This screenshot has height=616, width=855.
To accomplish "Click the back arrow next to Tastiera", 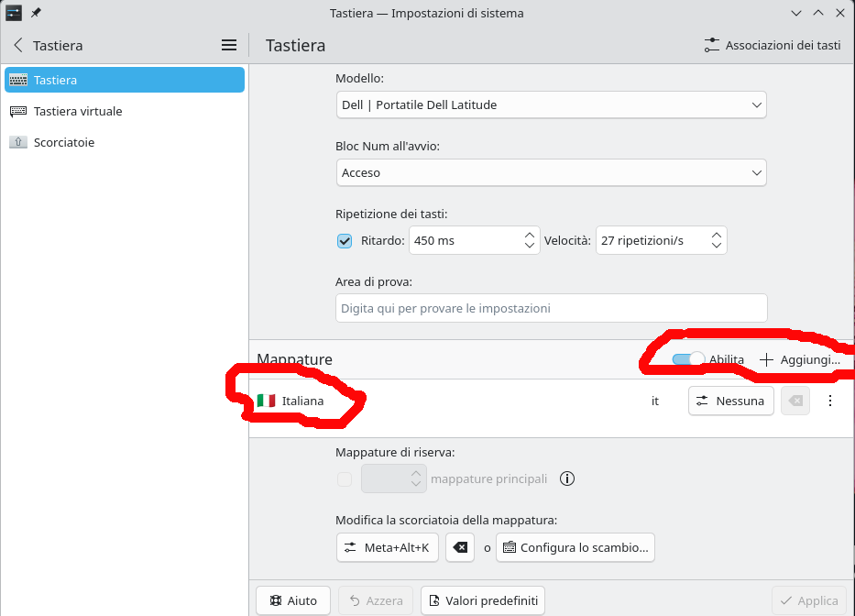I will pos(18,45).
